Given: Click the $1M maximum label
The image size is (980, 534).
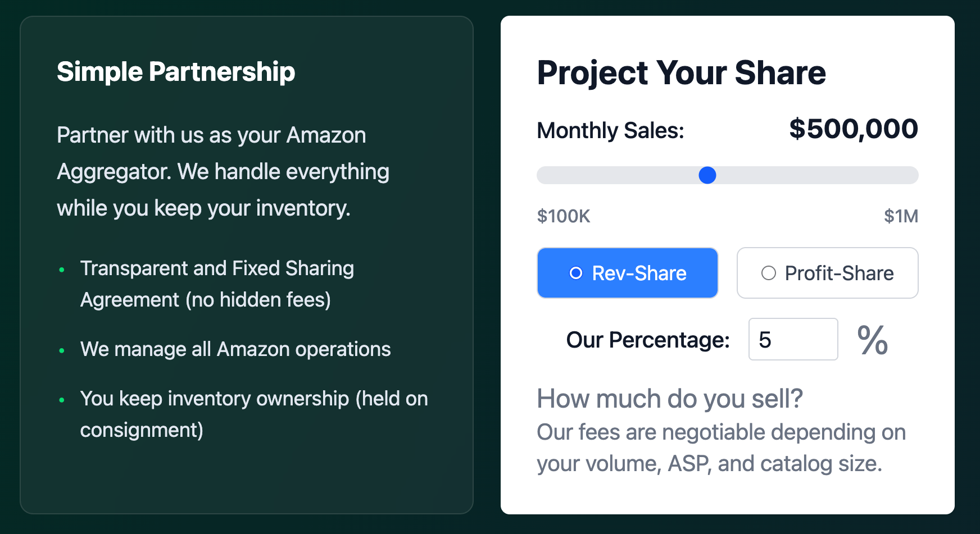Looking at the screenshot, I should click(902, 216).
